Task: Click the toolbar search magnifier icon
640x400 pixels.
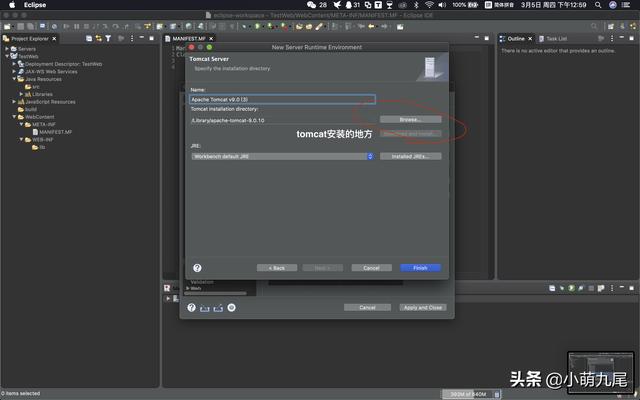Action: coord(594,27)
